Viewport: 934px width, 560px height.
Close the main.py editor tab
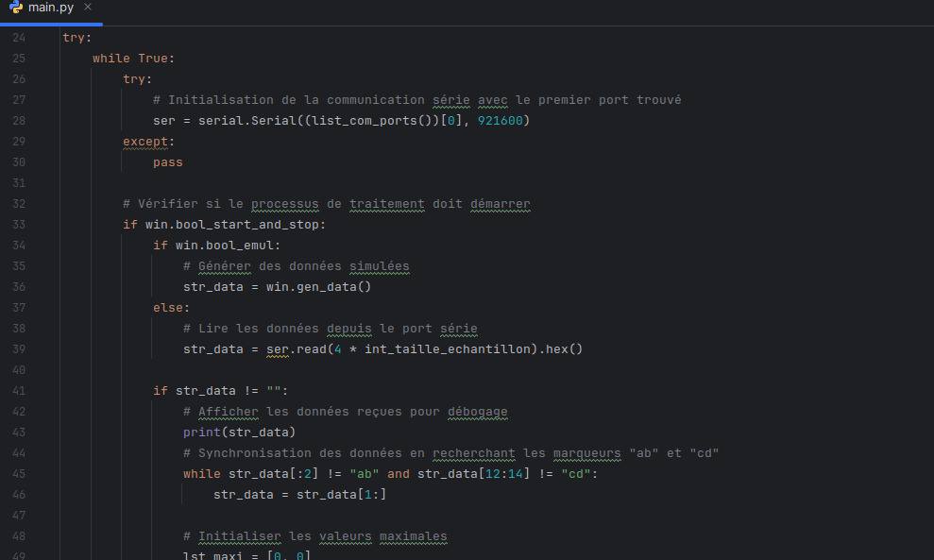click(88, 8)
